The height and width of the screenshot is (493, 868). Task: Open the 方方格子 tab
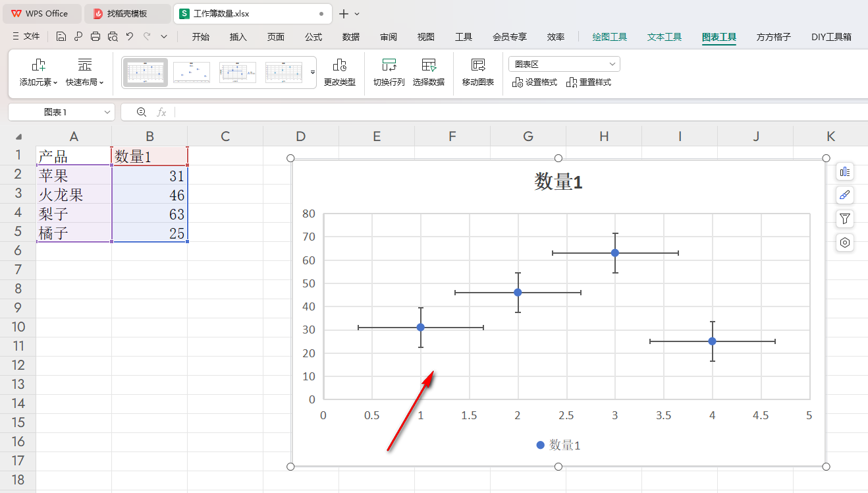coord(774,37)
